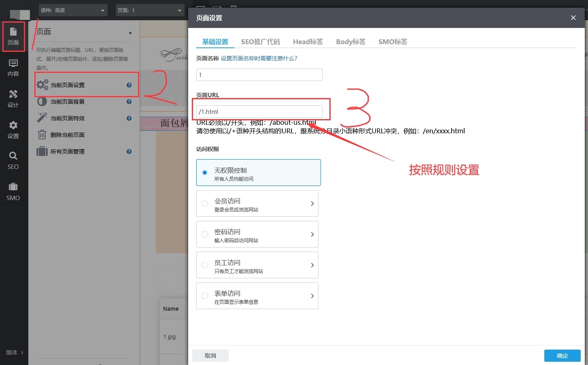Open the 语种 language dropdown

(73, 11)
